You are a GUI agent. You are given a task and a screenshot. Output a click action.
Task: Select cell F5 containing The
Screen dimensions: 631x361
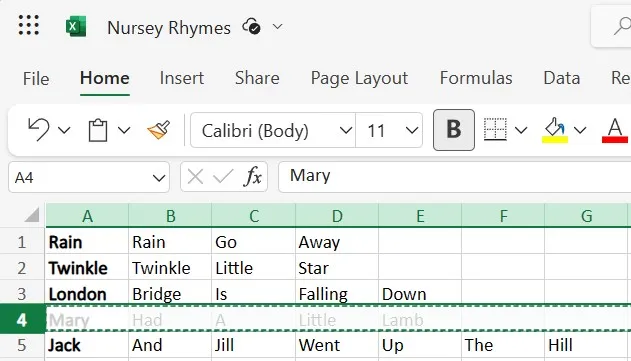click(503, 345)
